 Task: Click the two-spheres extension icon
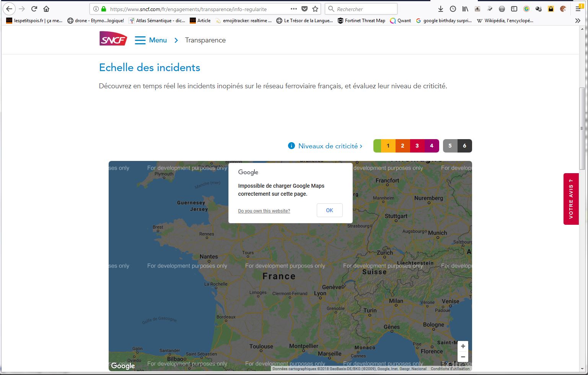click(539, 9)
